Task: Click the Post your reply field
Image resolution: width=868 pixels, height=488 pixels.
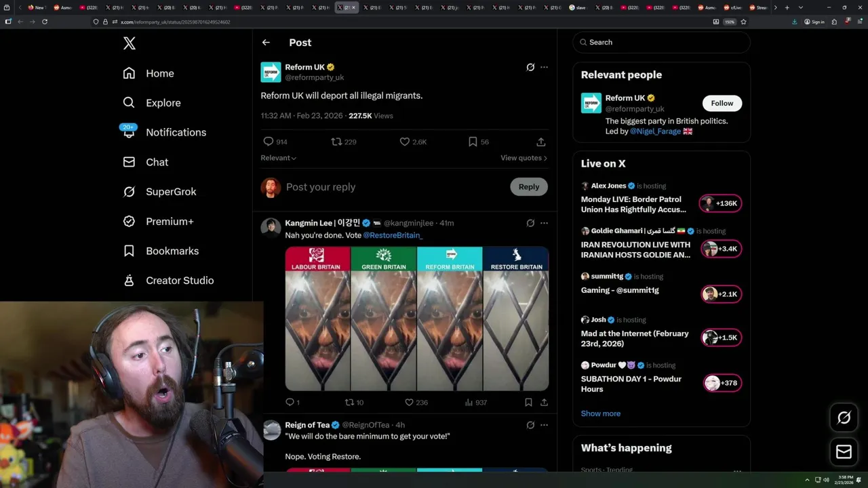Action: pos(393,187)
